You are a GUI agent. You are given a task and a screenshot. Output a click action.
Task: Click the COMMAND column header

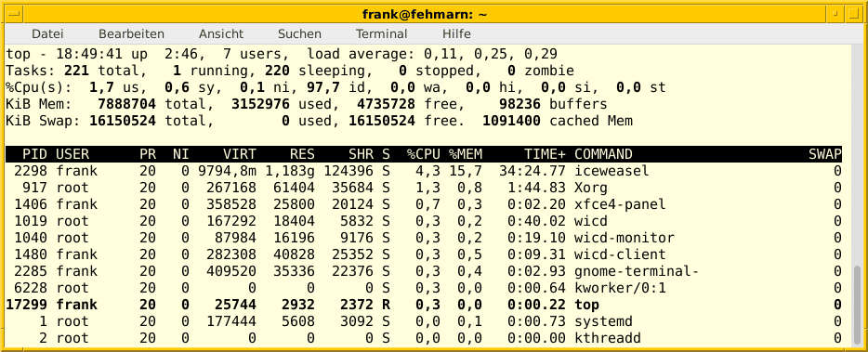click(603, 154)
